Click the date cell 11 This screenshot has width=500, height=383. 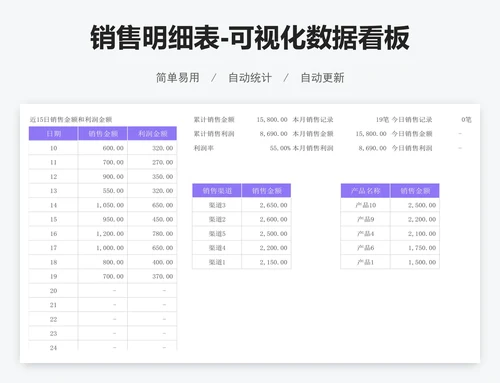pyautogui.click(x=53, y=162)
